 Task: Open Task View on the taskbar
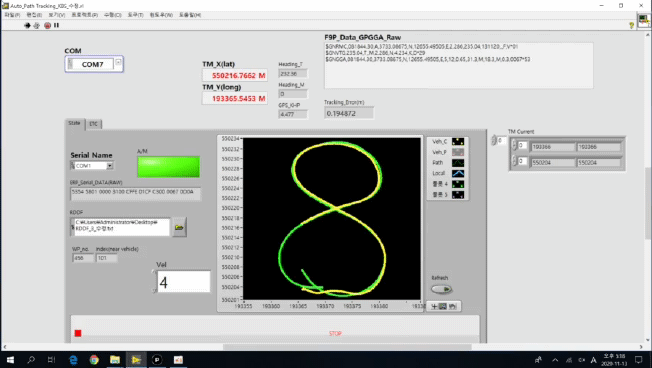coord(51,360)
